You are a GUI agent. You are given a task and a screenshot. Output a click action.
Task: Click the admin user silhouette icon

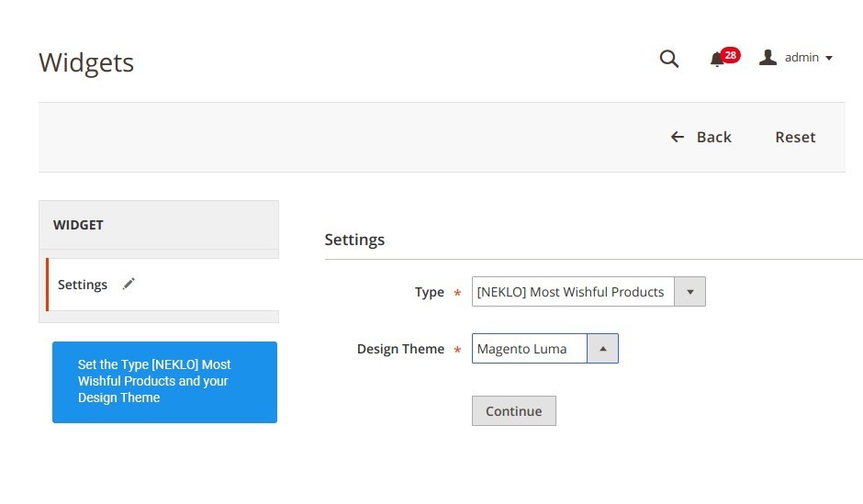pos(768,57)
